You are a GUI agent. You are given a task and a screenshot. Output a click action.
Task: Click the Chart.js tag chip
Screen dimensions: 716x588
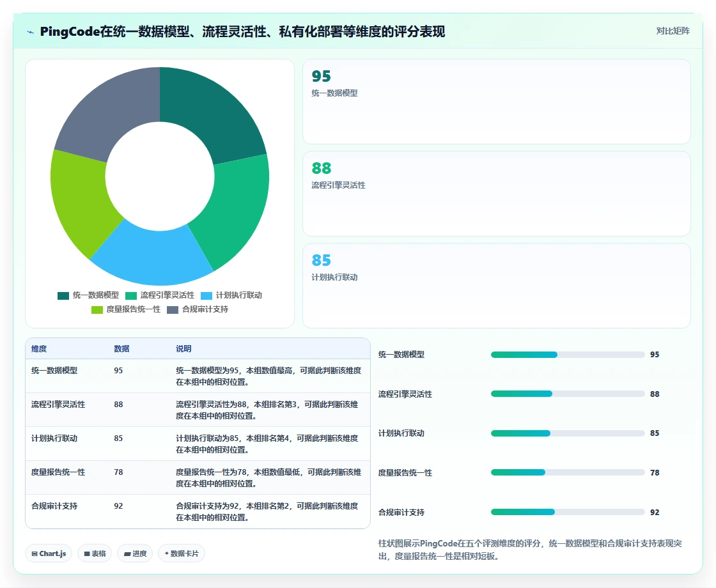(49, 553)
